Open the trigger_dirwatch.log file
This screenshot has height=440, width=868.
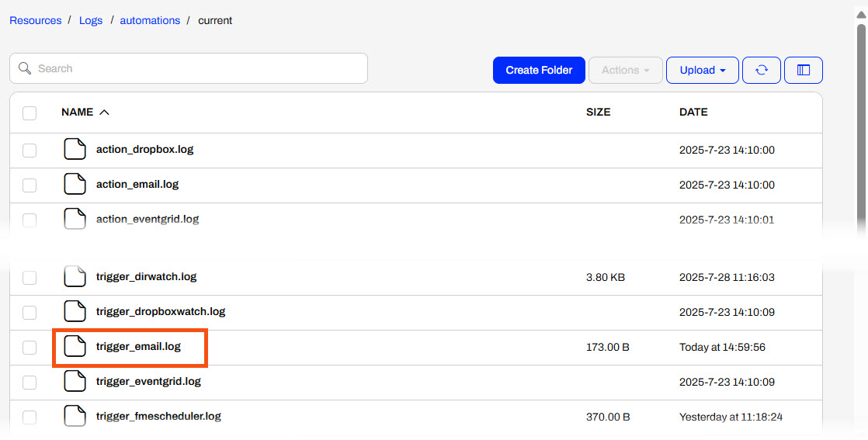tap(146, 276)
